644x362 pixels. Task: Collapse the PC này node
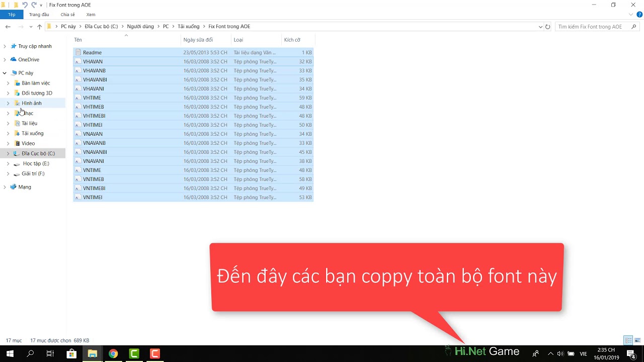(x=5, y=73)
